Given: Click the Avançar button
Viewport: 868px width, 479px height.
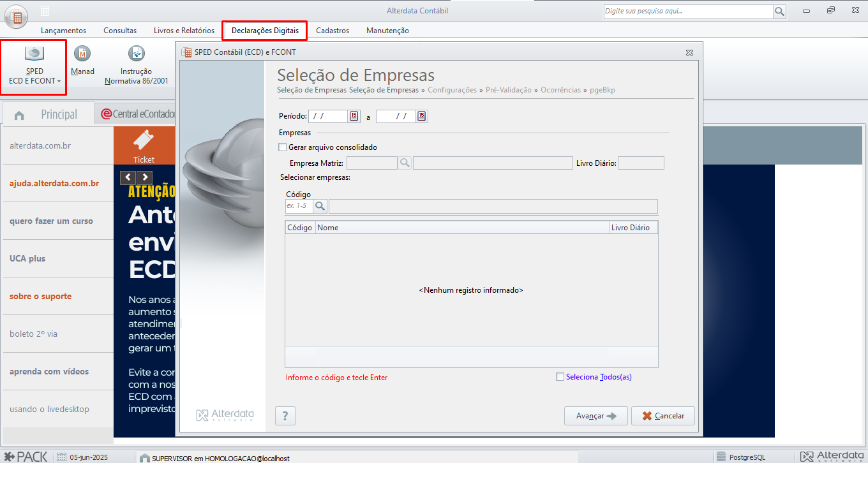Looking at the screenshot, I should (595, 415).
